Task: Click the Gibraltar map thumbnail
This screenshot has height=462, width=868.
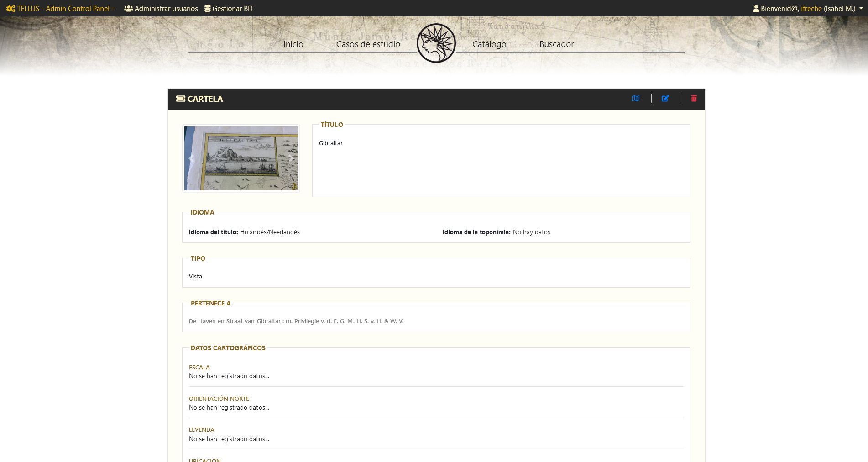Action: pos(241,158)
